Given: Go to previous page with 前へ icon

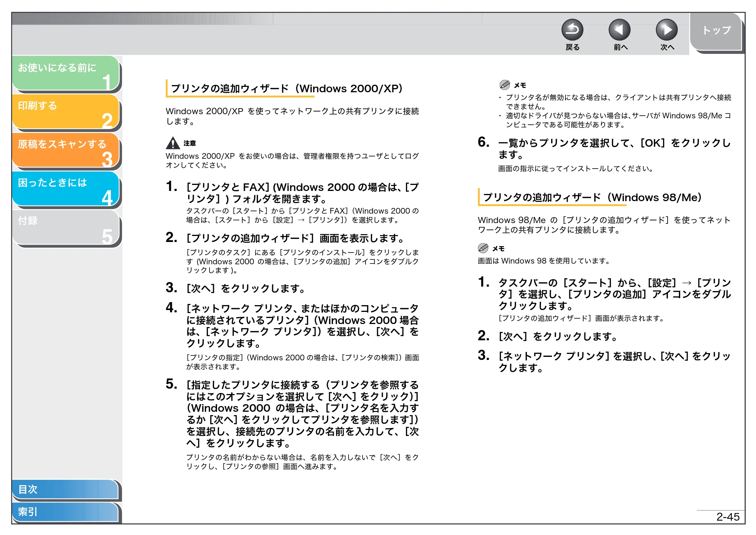Looking at the screenshot, I should click(x=619, y=30).
